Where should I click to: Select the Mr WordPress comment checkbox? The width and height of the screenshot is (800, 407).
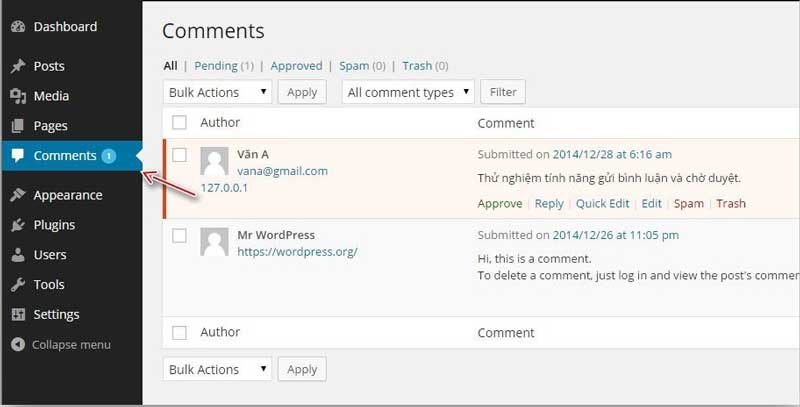(179, 236)
